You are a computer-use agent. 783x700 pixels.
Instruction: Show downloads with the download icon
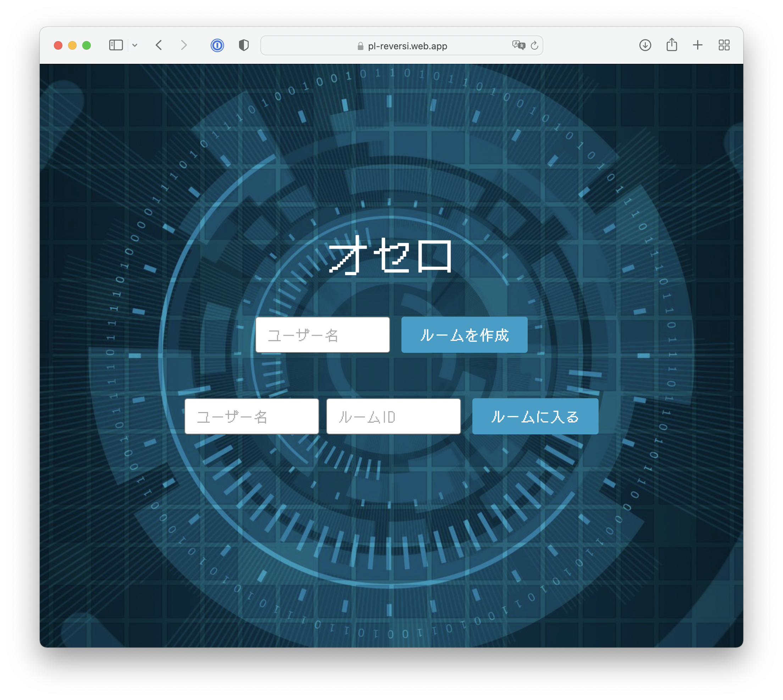pyautogui.click(x=645, y=45)
